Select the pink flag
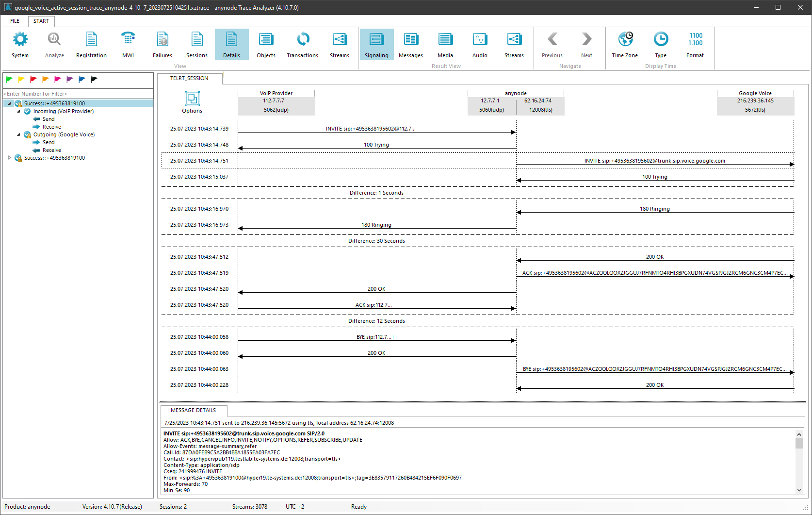This screenshot has width=812, height=515. (58, 79)
